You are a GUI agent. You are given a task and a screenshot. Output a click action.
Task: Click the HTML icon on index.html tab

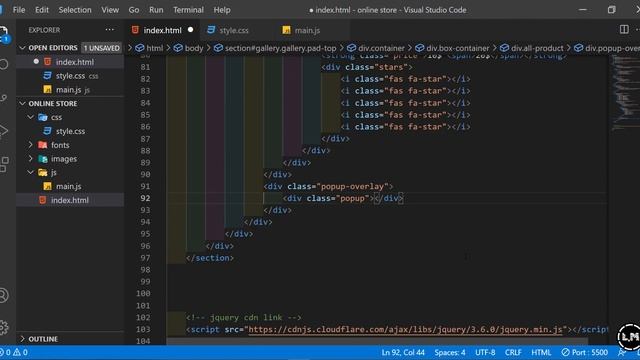click(135, 30)
